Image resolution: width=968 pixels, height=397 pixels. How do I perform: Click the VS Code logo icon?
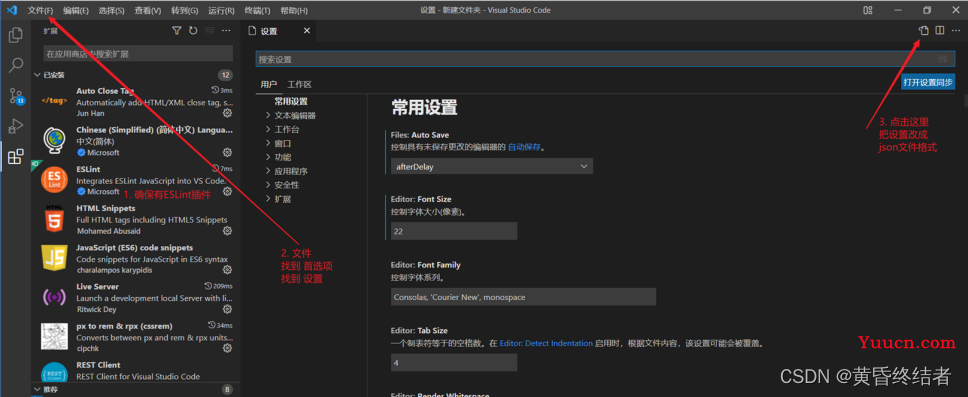[x=12, y=10]
